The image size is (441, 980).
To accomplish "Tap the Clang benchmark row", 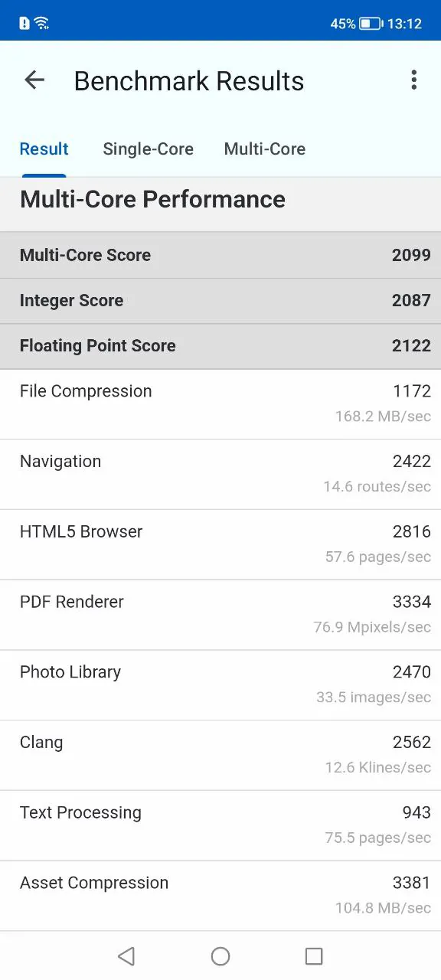I will coord(220,756).
